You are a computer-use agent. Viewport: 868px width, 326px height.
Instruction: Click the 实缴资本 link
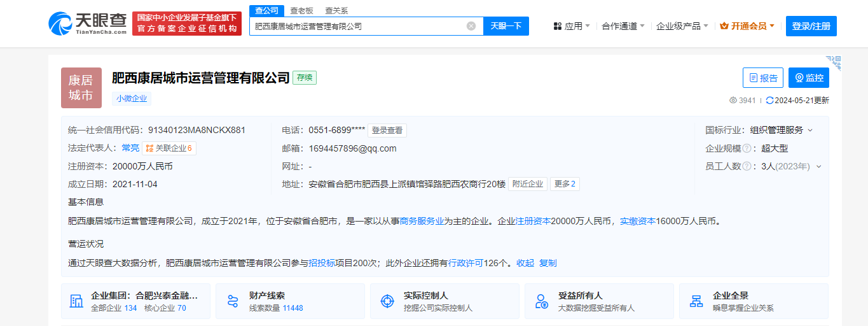638,222
